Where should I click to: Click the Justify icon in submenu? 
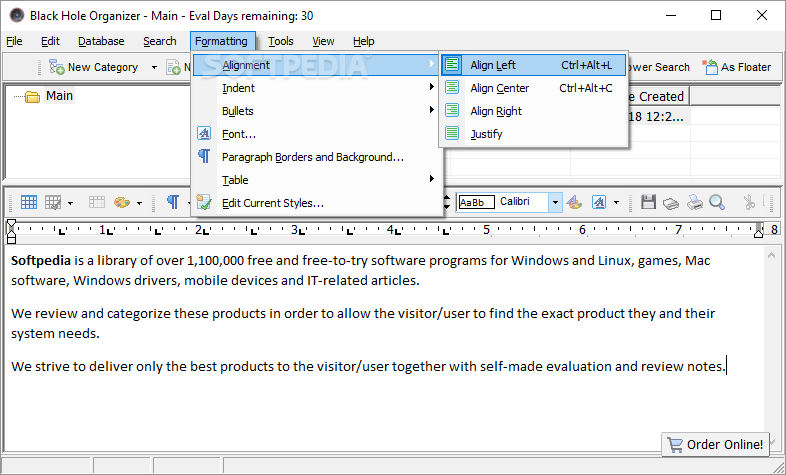452,134
